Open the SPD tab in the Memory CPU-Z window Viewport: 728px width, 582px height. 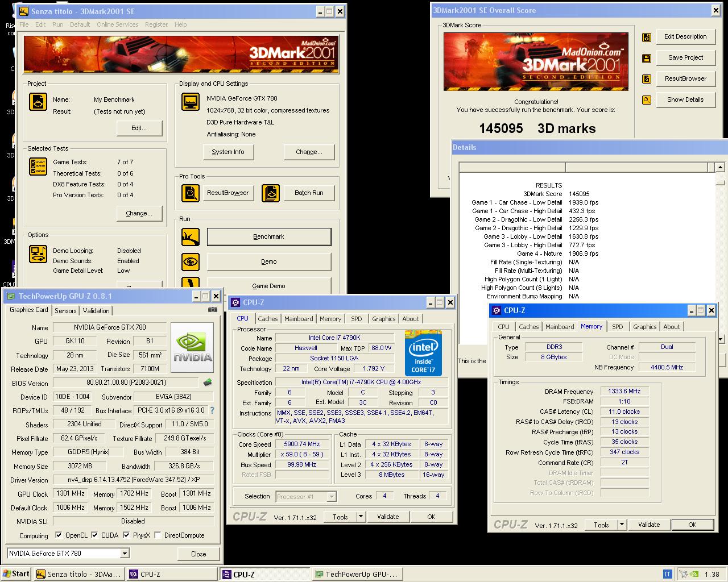[x=617, y=327]
